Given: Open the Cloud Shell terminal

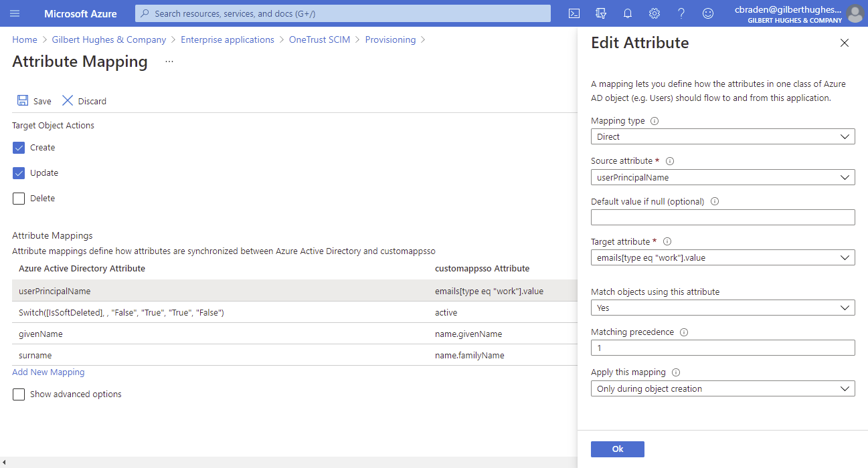Looking at the screenshot, I should click(574, 13).
